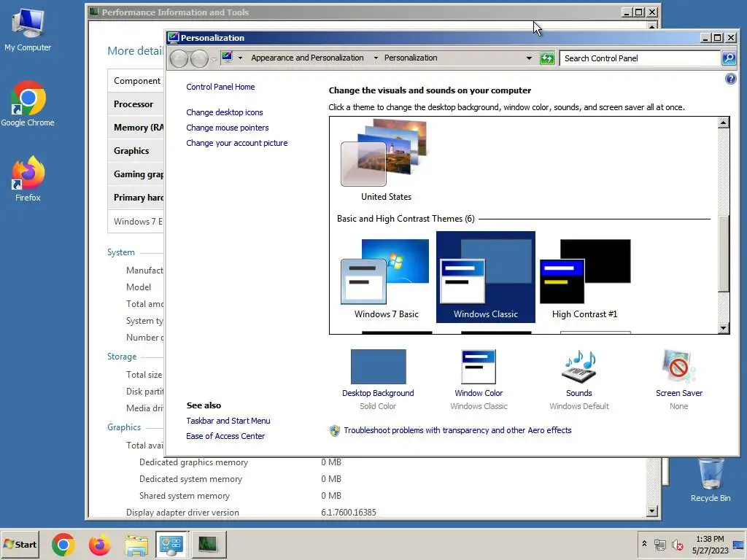This screenshot has height=560, width=747.
Task: Launch Chrome from the taskbar
Action: coord(63,544)
